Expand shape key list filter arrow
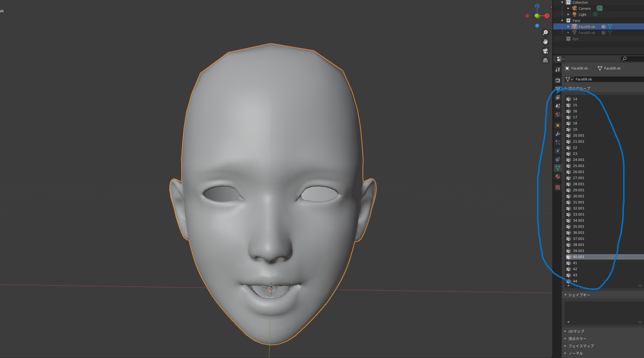This screenshot has height=358, width=644. (569, 322)
